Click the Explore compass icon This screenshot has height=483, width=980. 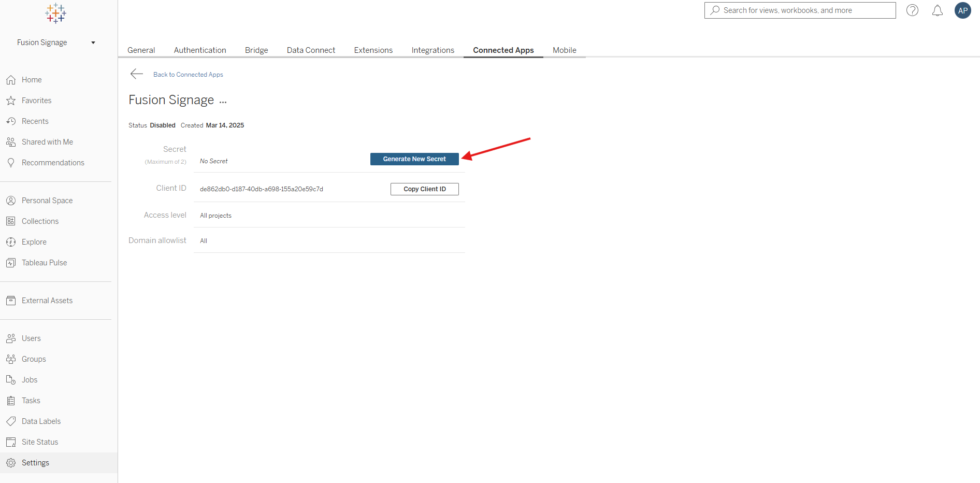(x=11, y=242)
